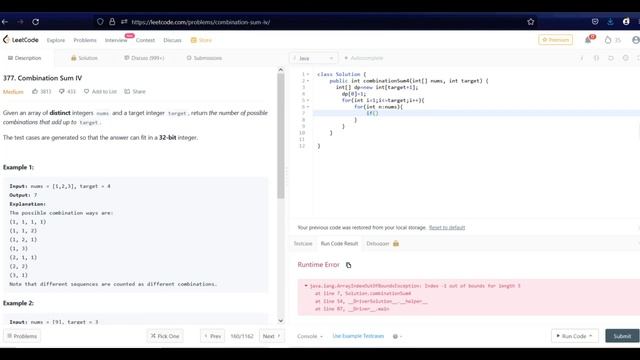This screenshot has width=640, height=360.
Task: Click Use Example Testcases link
Action: click(x=358, y=336)
